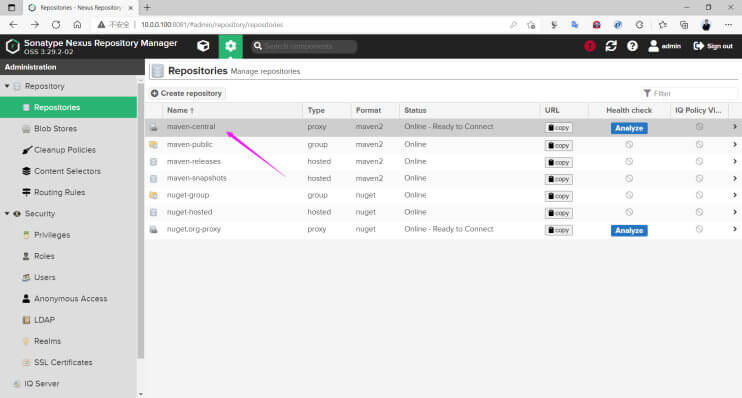The image size is (742, 398).
Task: Click the admin user account
Action: [664, 46]
